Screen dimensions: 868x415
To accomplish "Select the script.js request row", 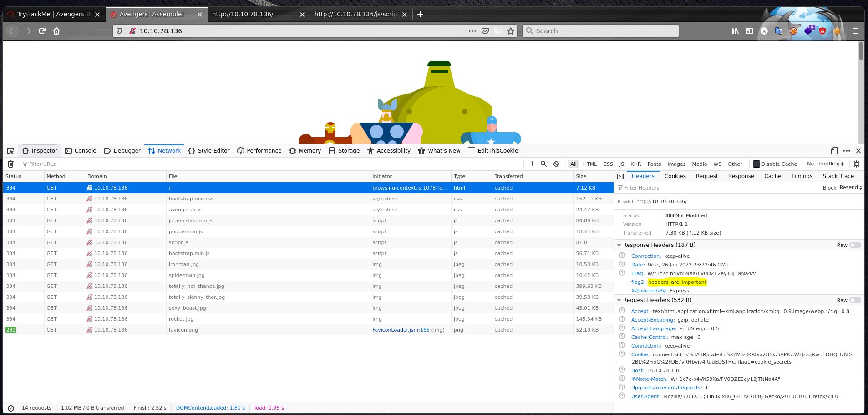I will [x=308, y=242].
